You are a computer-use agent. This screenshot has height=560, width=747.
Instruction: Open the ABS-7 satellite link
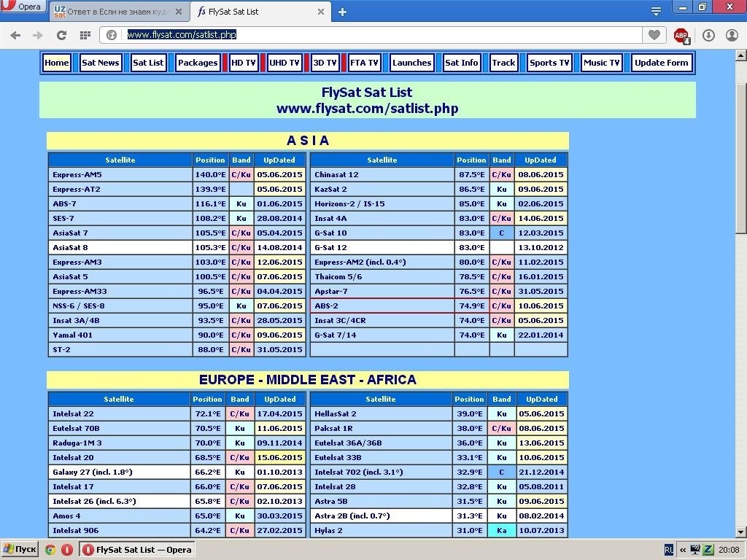(64, 204)
